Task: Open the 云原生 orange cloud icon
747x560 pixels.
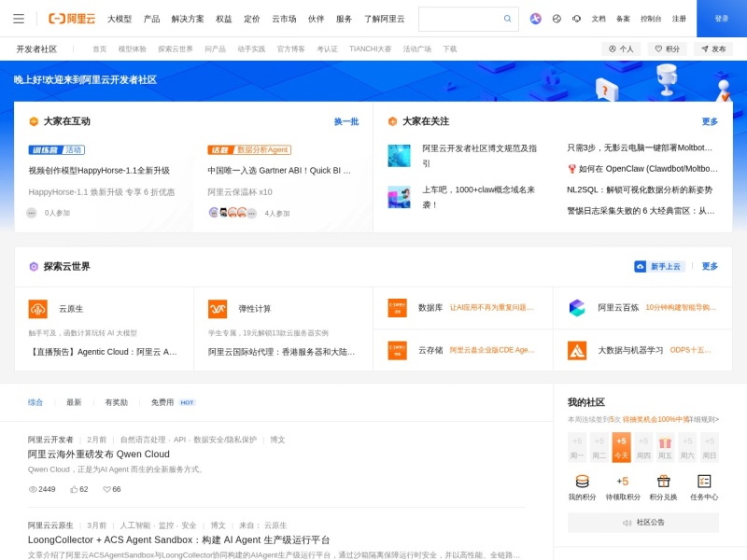Action: coord(37,309)
